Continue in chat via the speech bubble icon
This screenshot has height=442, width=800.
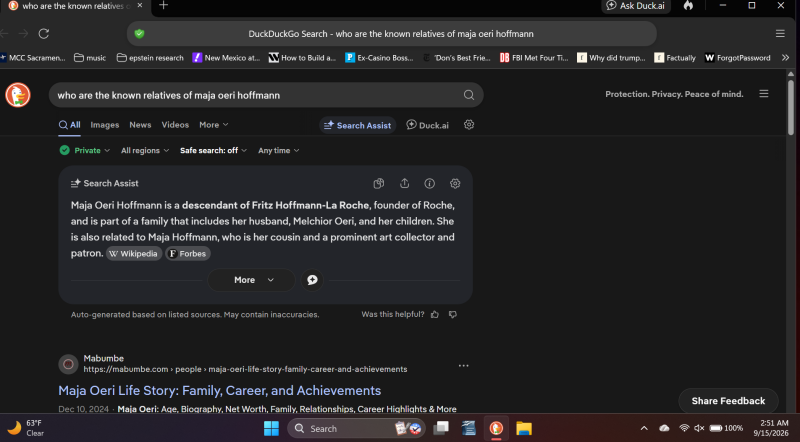coord(312,280)
